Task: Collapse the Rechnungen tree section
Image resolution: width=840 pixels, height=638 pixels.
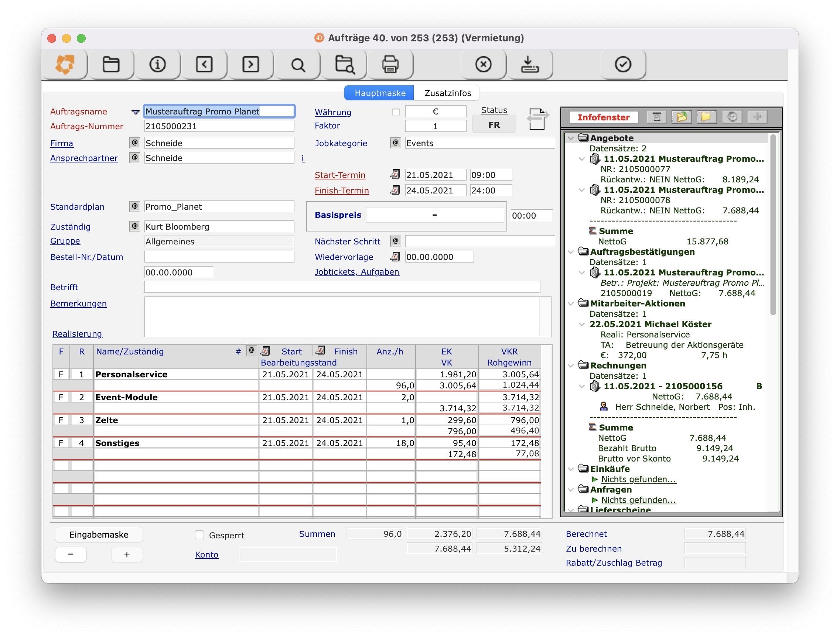Action: [571, 366]
